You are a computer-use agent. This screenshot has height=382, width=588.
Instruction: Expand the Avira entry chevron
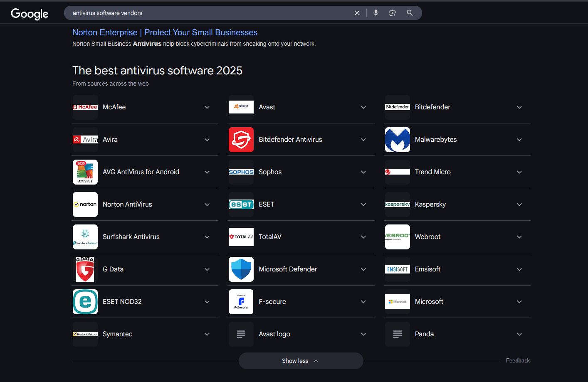(207, 140)
